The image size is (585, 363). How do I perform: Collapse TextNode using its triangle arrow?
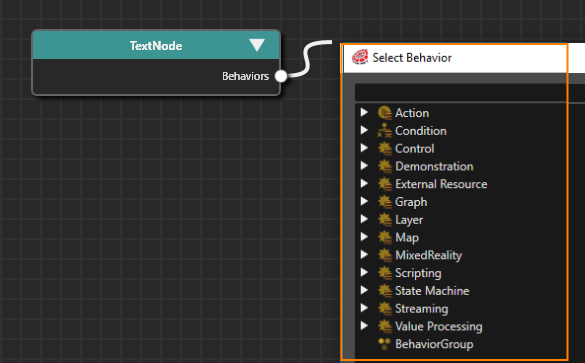coord(257,45)
